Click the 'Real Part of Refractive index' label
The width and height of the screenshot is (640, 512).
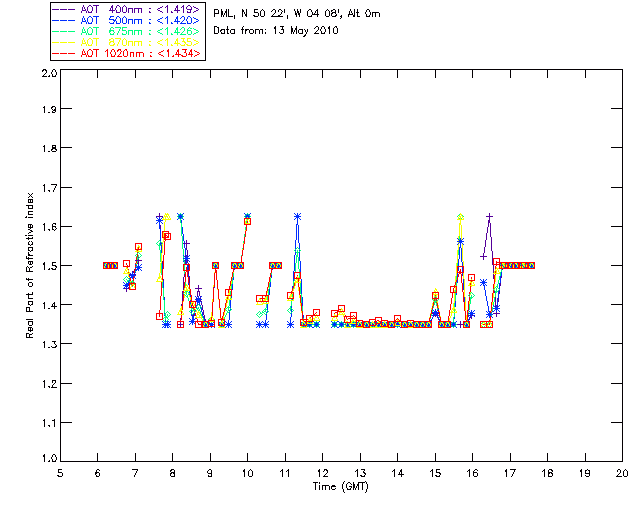coord(30,265)
